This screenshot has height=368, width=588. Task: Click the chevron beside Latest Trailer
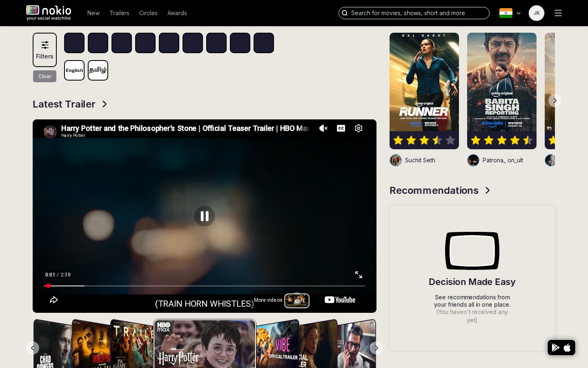click(105, 104)
